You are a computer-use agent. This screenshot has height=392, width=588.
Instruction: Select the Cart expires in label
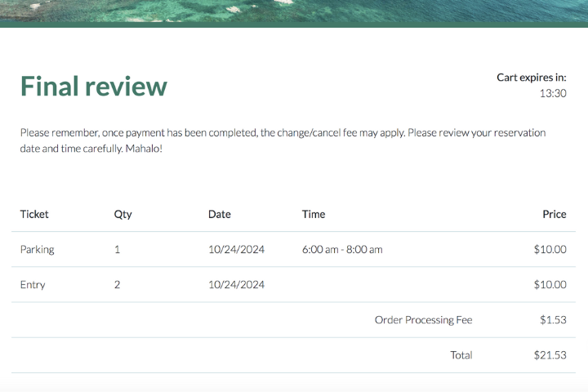531,78
